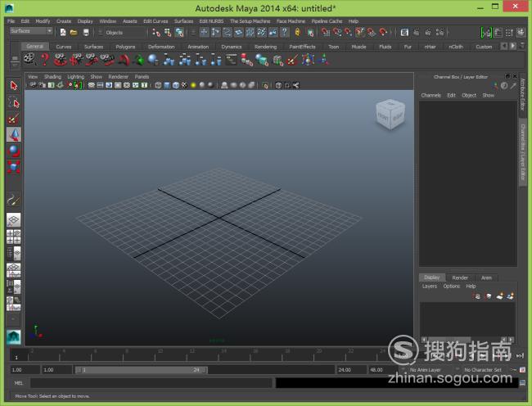This screenshot has width=532, height=406.
Task: Open the No Character Set dropdown
Action: tap(482, 370)
